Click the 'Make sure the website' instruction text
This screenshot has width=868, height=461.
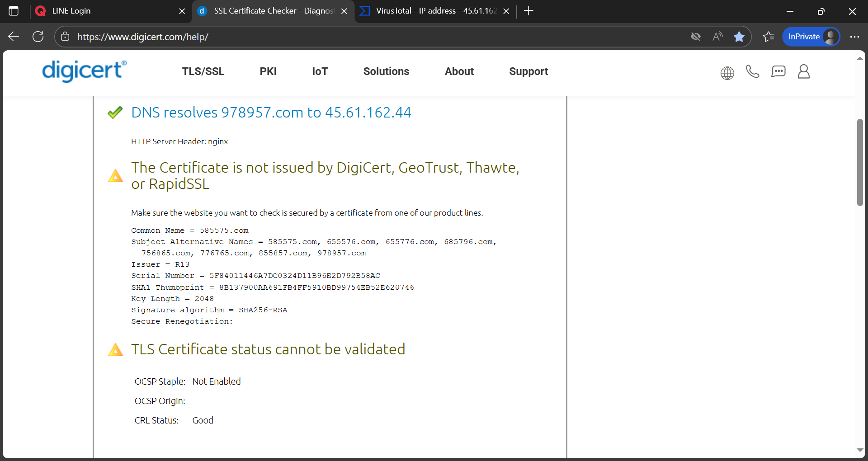pos(307,213)
